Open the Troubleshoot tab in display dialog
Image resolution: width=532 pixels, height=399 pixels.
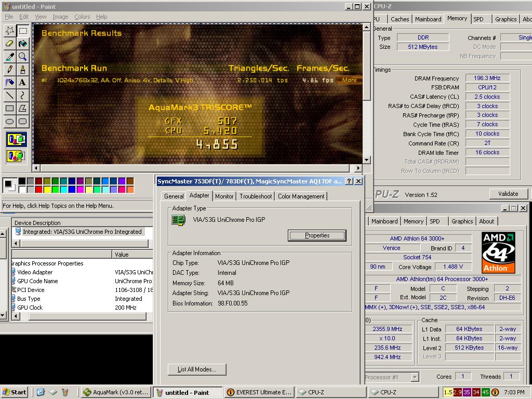pos(256,196)
